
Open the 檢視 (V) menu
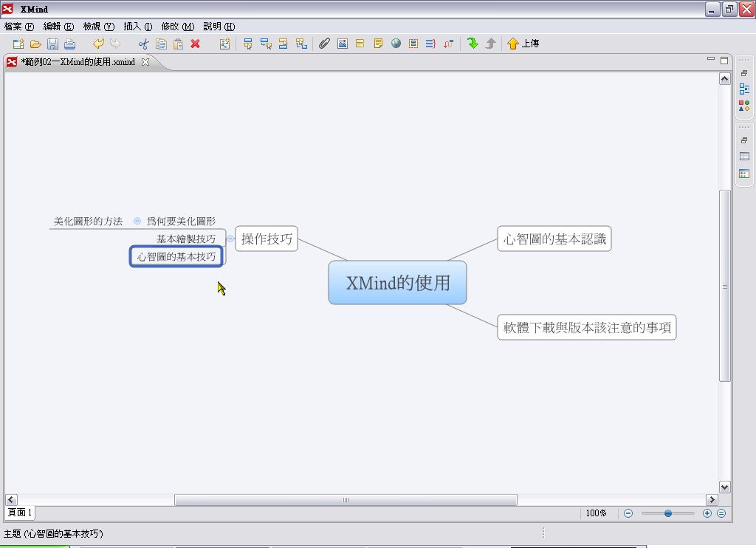click(98, 27)
